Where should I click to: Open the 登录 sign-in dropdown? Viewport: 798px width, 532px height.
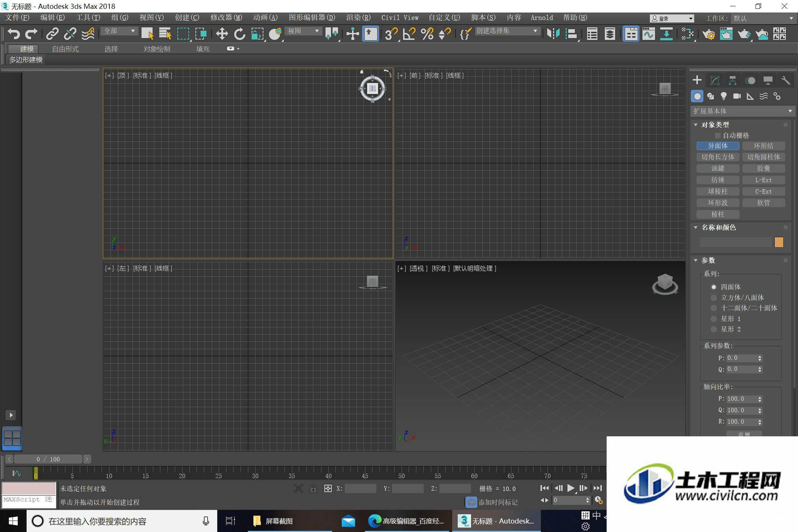[672, 18]
